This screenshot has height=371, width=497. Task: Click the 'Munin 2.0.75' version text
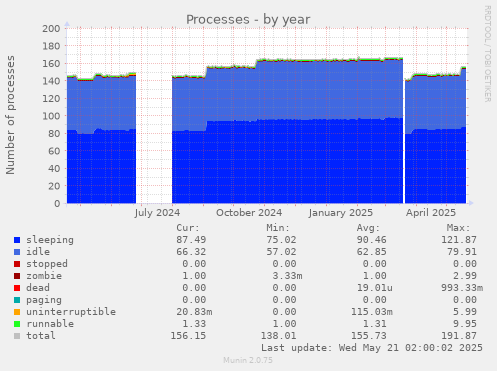tap(248, 360)
